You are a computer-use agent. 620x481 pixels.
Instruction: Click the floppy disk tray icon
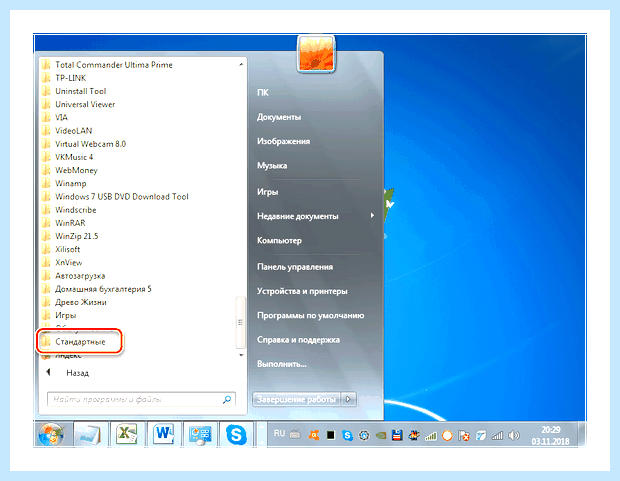tap(397, 436)
